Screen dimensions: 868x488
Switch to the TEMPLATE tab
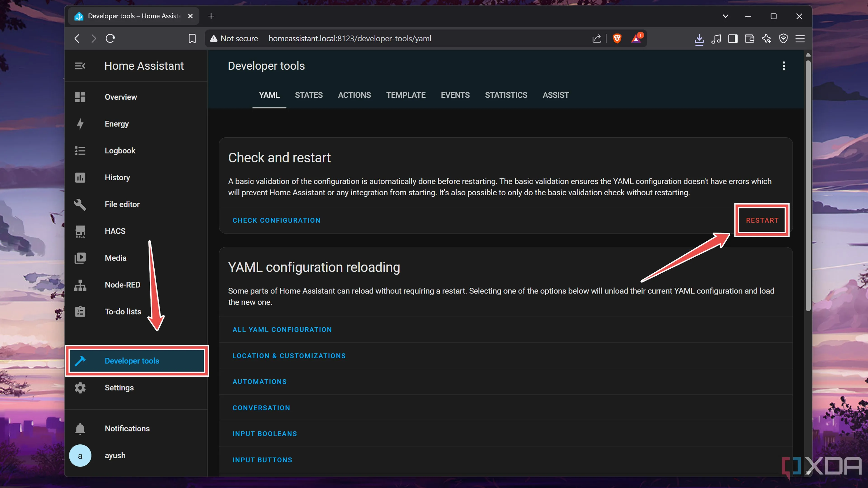pos(406,95)
